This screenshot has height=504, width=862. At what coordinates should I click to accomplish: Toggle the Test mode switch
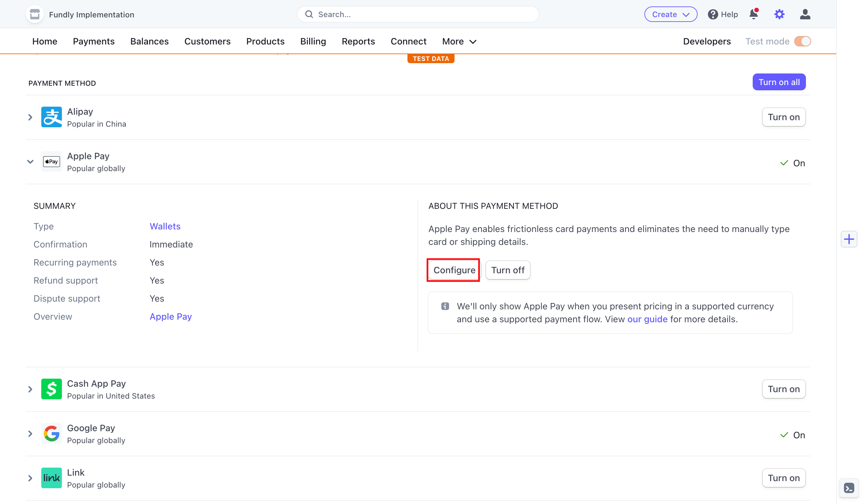click(x=802, y=41)
